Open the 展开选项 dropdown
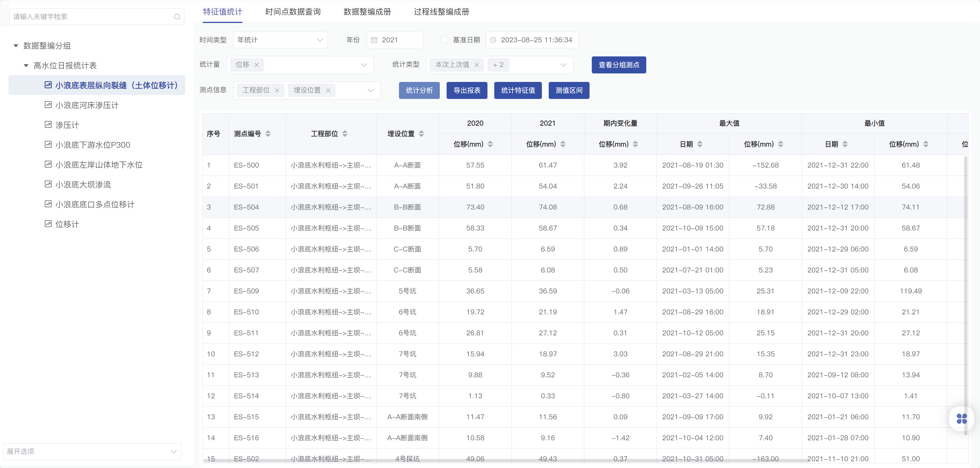980x468 pixels. [x=92, y=451]
